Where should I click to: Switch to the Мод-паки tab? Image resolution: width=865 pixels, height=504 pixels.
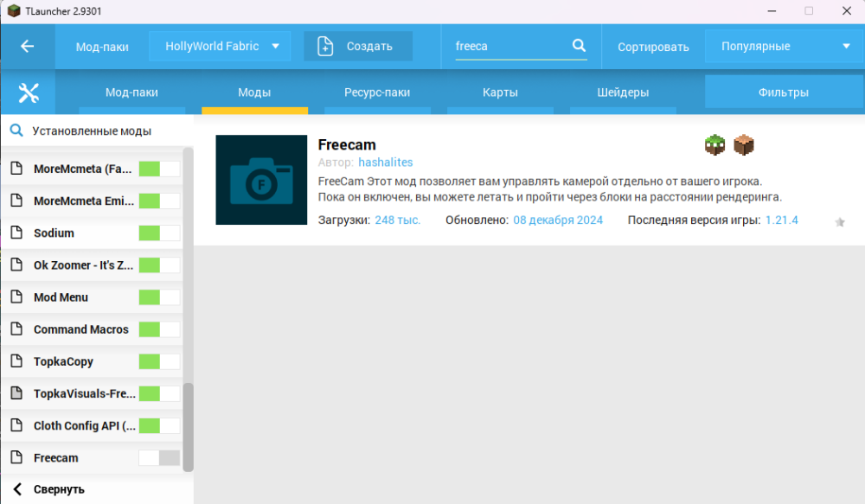[x=131, y=93]
